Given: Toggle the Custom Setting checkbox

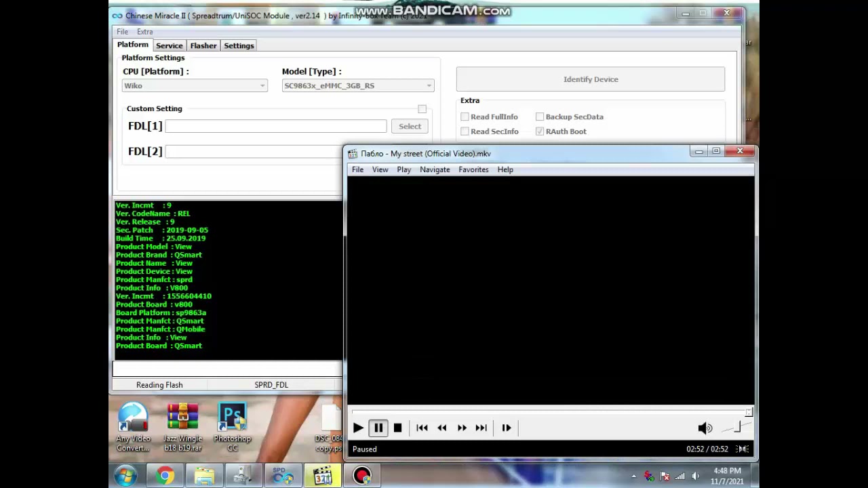Looking at the screenshot, I should (422, 109).
